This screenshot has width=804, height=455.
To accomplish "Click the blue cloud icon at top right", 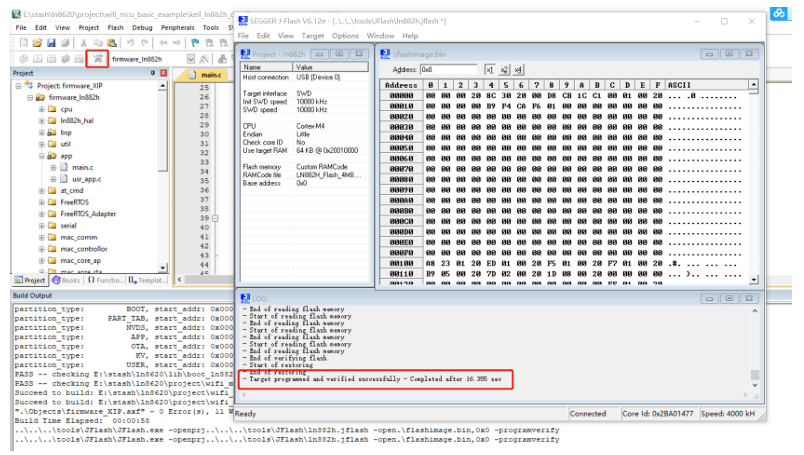I will [778, 14].
